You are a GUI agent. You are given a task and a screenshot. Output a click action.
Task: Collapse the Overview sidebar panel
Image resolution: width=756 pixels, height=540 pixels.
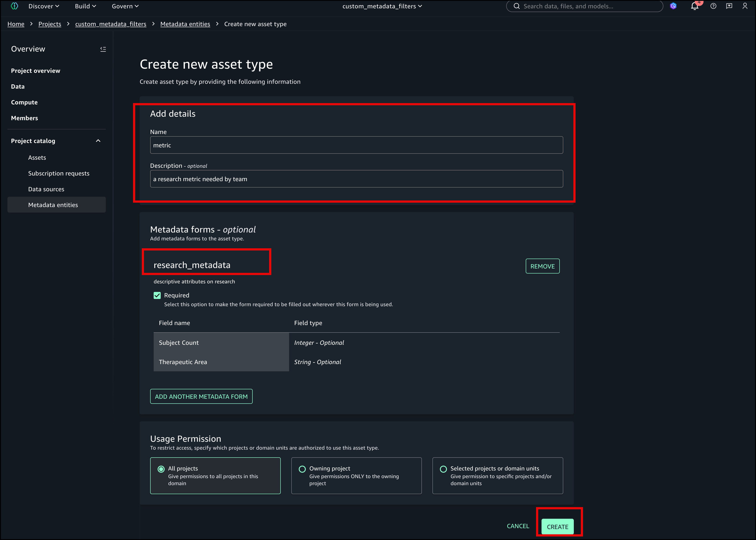(x=103, y=49)
